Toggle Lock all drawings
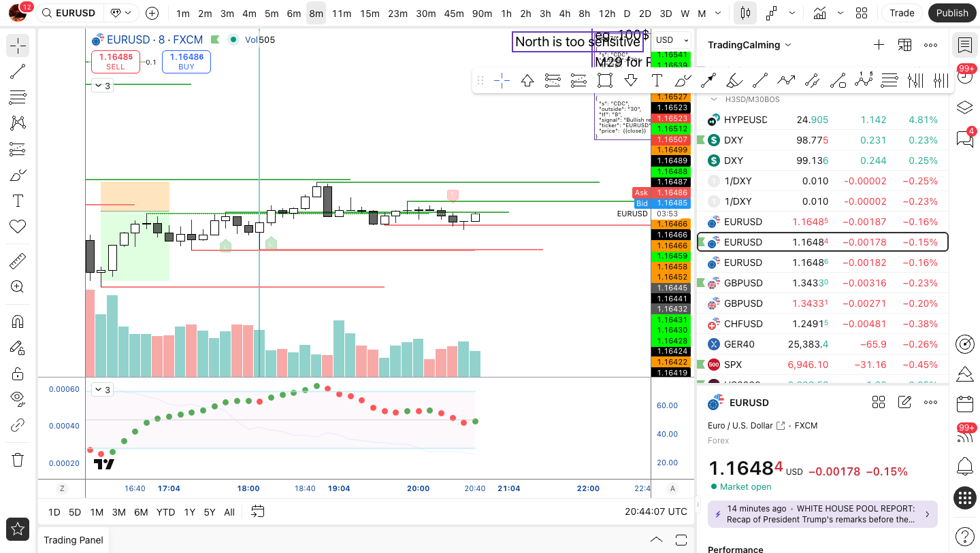 [x=18, y=373]
